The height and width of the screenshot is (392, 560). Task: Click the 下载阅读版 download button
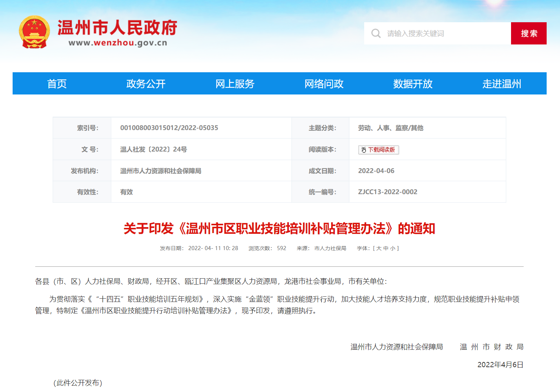378,150
